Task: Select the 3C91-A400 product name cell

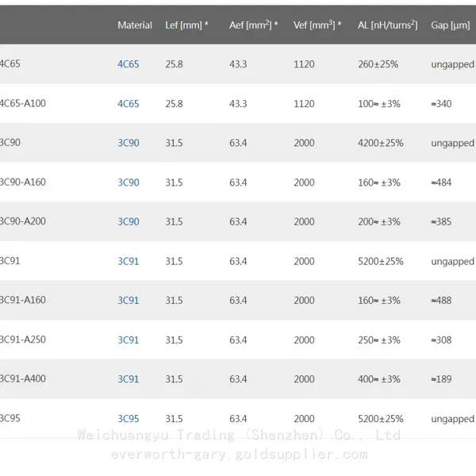Action: coord(23,378)
